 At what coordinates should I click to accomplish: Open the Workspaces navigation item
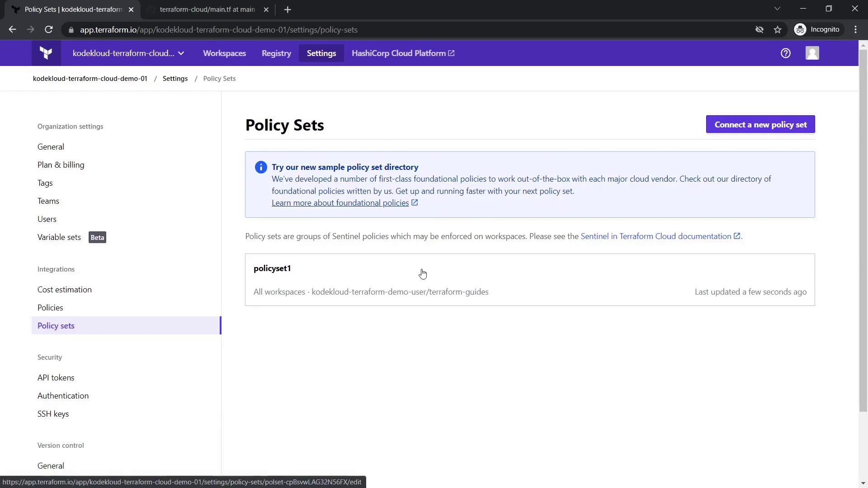click(x=224, y=53)
